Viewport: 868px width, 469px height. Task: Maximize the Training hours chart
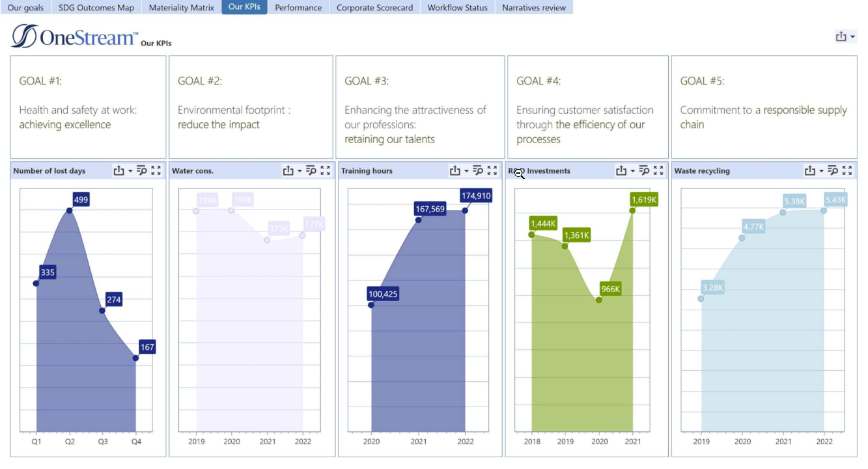click(492, 171)
